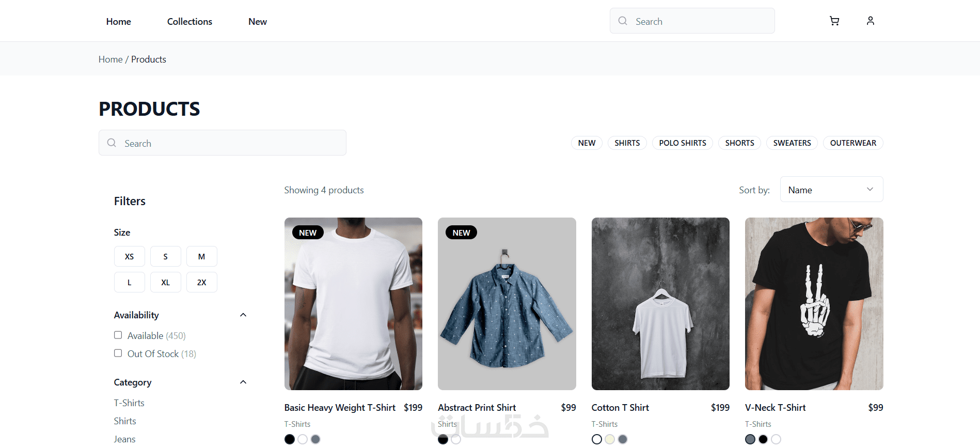Collapse the Category filter section
The height and width of the screenshot is (447, 980).
[x=243, y=382]
